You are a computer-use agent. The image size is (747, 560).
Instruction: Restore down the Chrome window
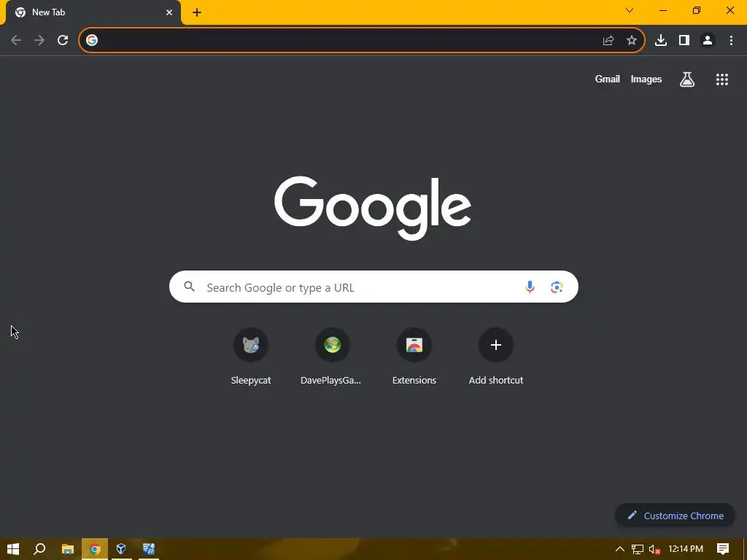point(697,10)
